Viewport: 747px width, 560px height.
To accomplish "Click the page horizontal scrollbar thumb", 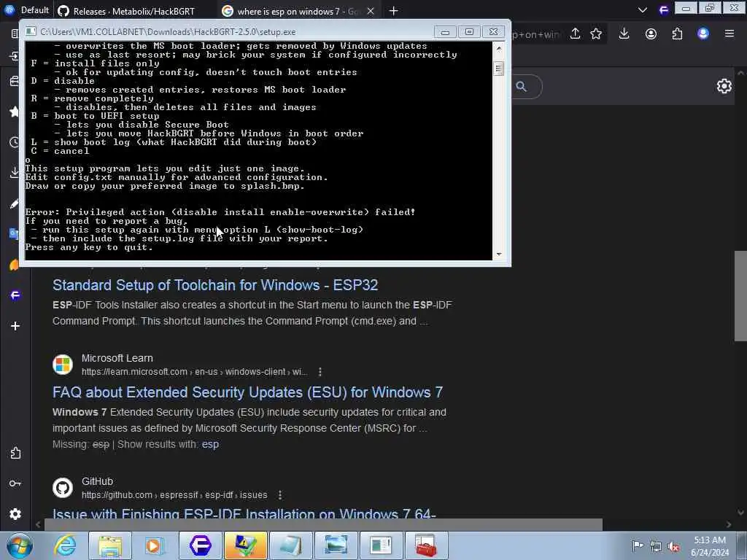I will (x=323, y=524).
